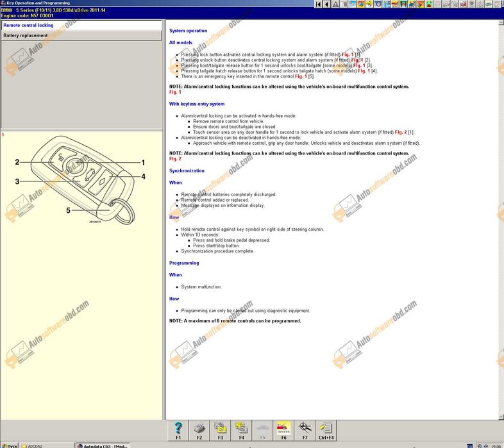
Task: Click 'Message displayed on information display.' text
Action: (223, 205)
